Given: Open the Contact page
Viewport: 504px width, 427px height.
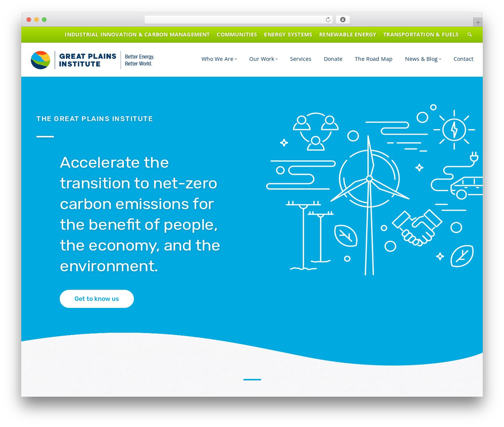Looking at the screenshot, I should pyautogui.click(x=463, y=59).
